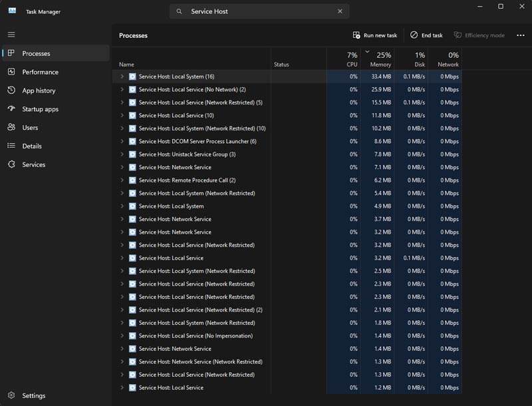Click the End task button

pos(426,35)
